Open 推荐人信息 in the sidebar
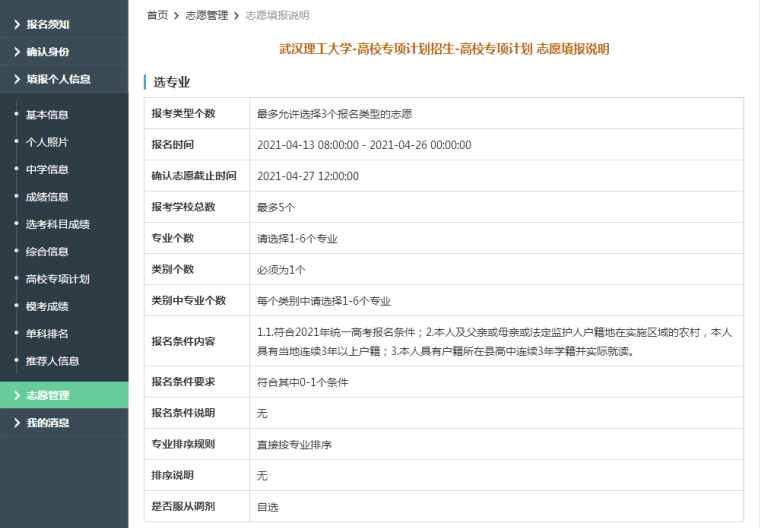Image resolution: width=760 pixels, height=528 pixels. [x=52, y=361]
